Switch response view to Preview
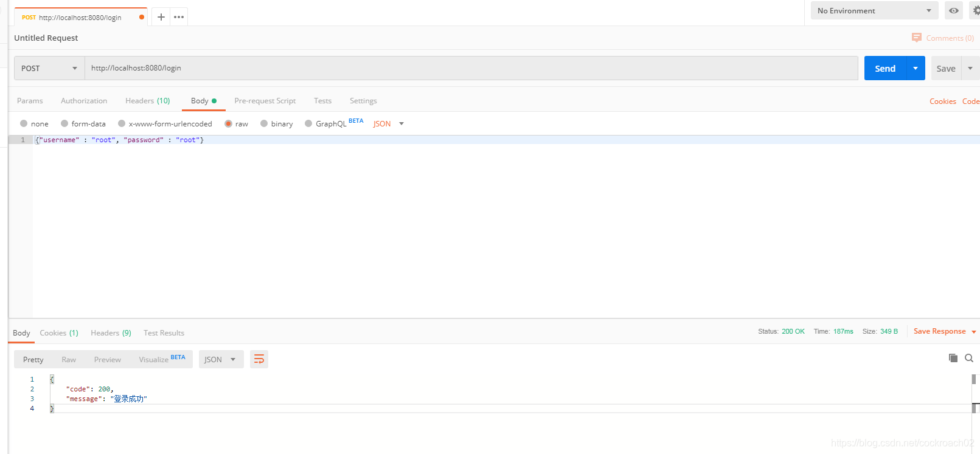 tap(108, 359)
